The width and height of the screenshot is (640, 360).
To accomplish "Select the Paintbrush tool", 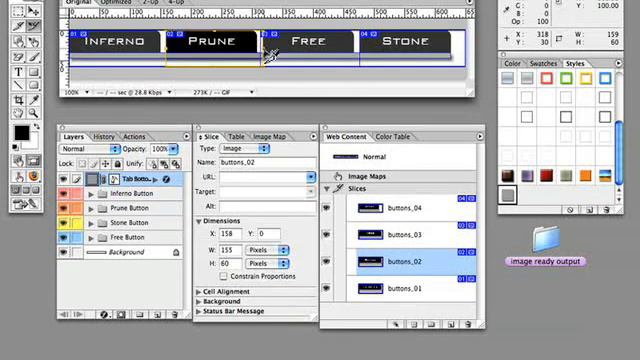I will (33, 57).
